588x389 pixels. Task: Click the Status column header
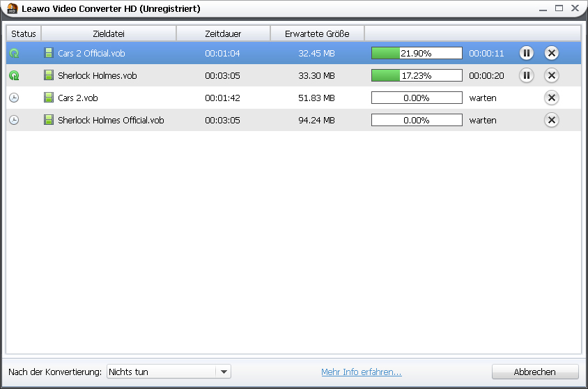pyautogui.click(x=24, y=33)
